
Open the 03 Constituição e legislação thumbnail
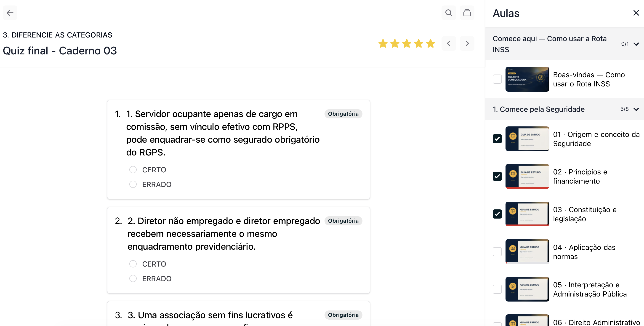pyautogui.click(x=527, y=214)
